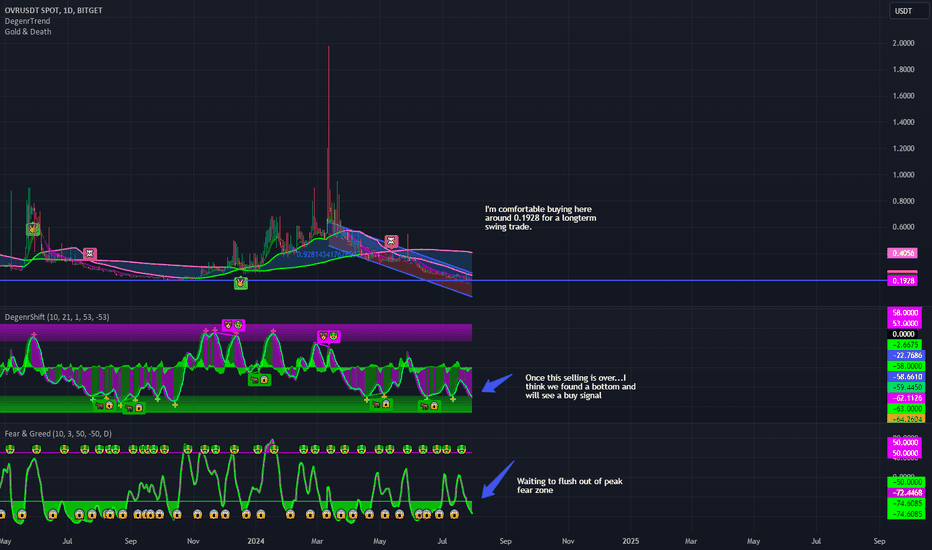Click the -59.4450 value label
The image size is (932, 550).
pyautogui.click(x=906, y=388)
